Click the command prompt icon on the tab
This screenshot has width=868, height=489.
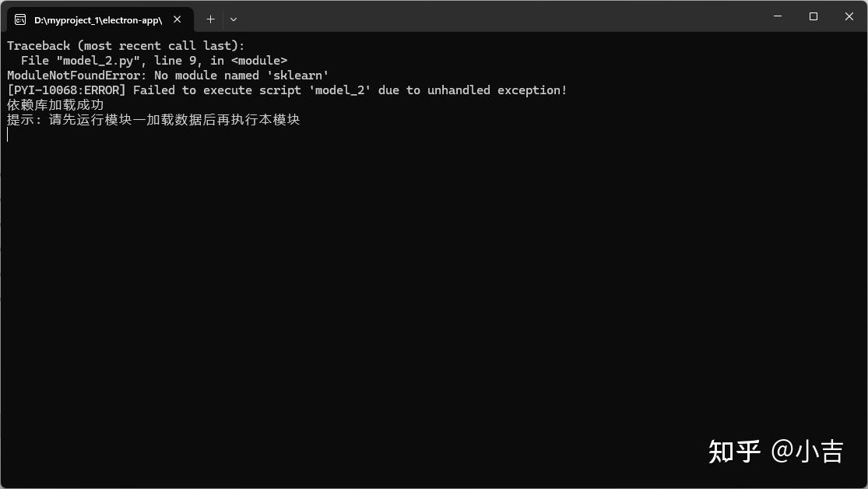tap(21, 18)
